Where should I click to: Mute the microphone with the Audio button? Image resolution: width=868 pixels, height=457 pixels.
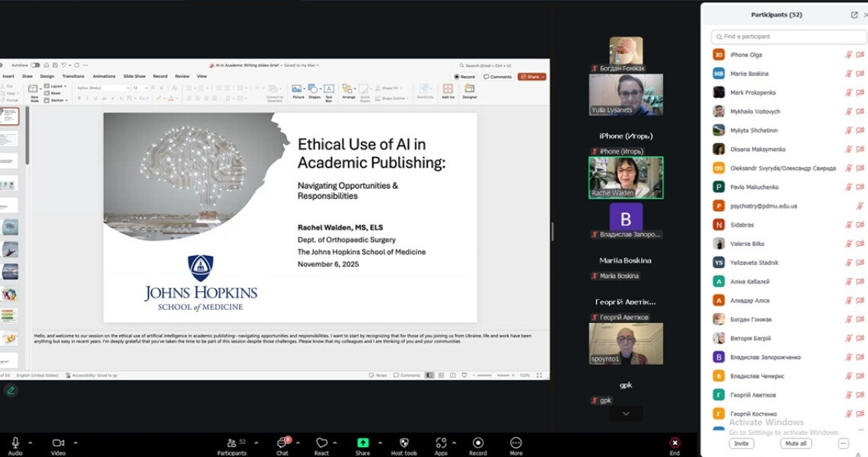pos(14,443)
